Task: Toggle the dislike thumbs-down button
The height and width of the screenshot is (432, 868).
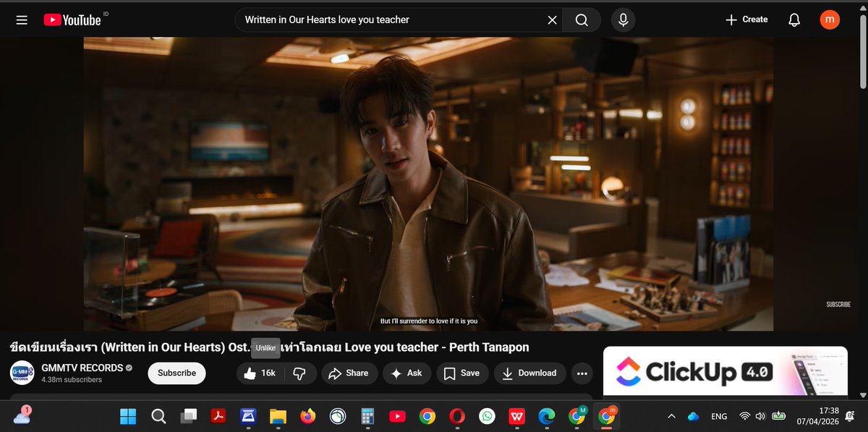Action: [x=299, y=373]
